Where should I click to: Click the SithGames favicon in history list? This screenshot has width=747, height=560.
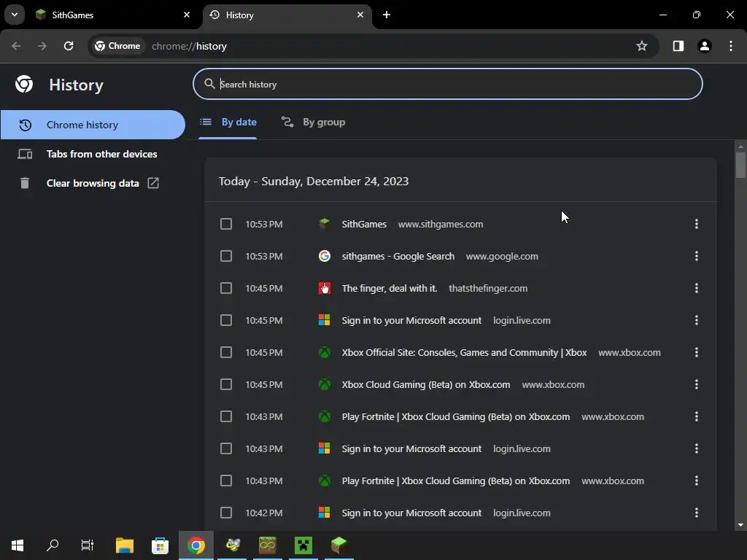point(325,224)
